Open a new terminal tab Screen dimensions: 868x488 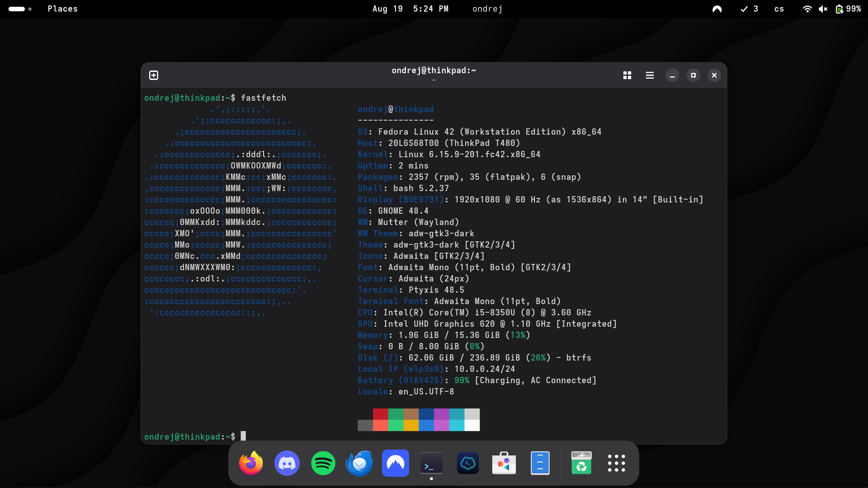click(x=154, y=75)
